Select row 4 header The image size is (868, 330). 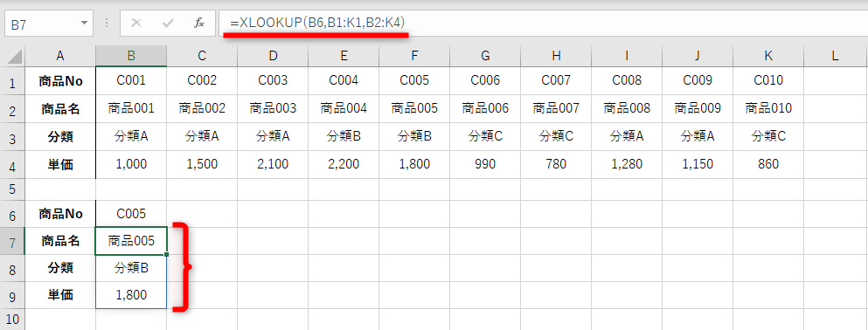[14, 165]
